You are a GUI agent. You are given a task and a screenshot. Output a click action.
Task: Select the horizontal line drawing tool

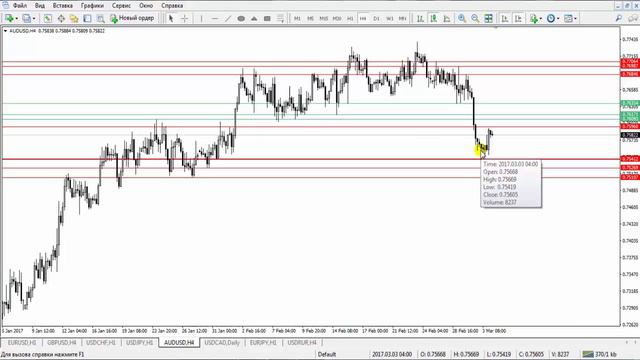point(215,18)
